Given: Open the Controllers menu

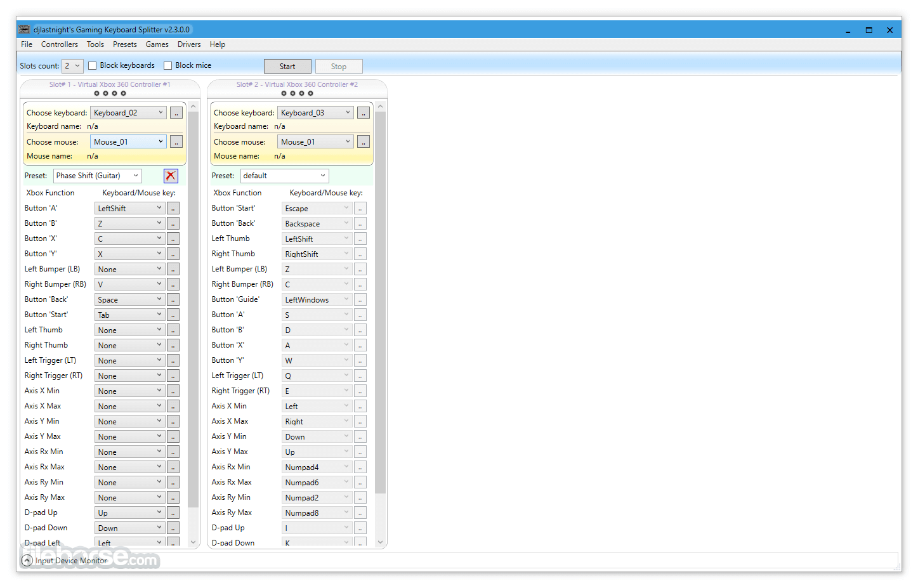Looking at the screenshot, I should pos(60,44).
